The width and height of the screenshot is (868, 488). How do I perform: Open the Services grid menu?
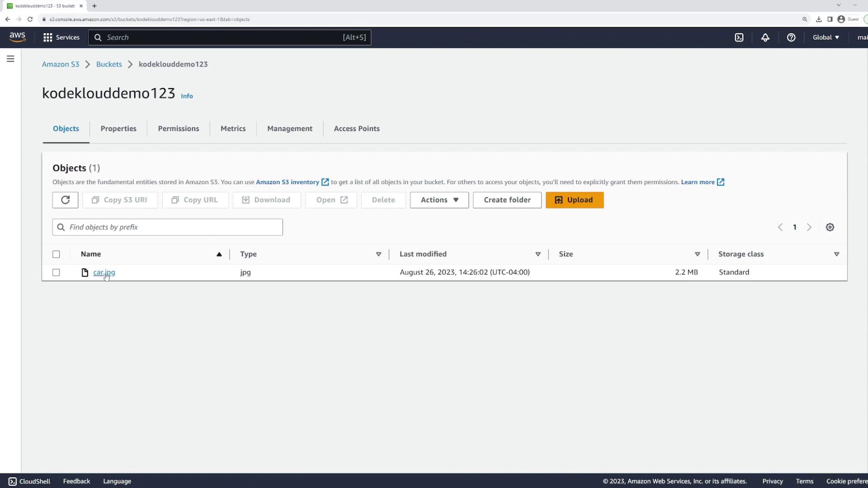61,38
